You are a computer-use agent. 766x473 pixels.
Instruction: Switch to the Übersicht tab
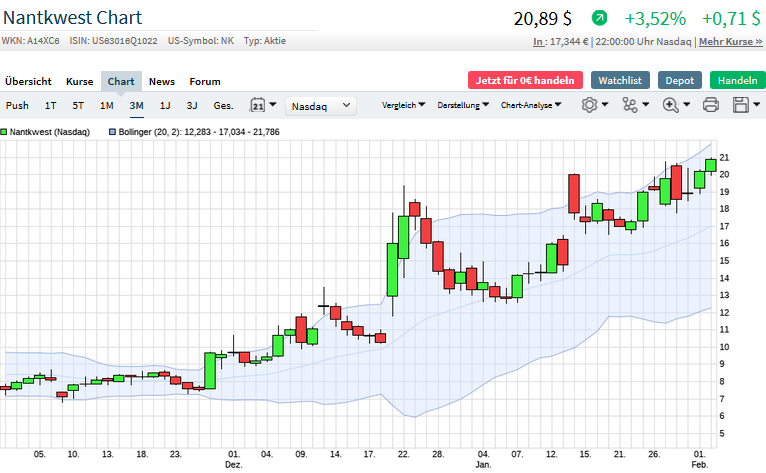tap(28, 81)
